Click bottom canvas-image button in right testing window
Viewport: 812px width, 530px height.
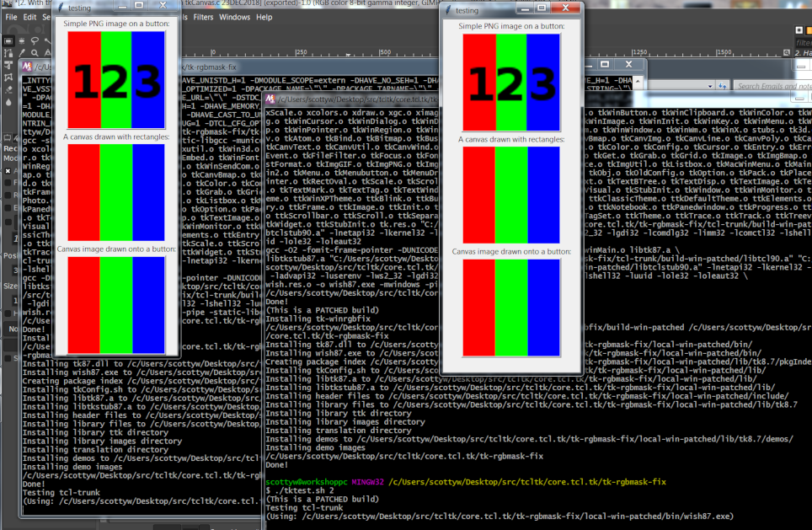pyautogui.click(x=511, y=308)
